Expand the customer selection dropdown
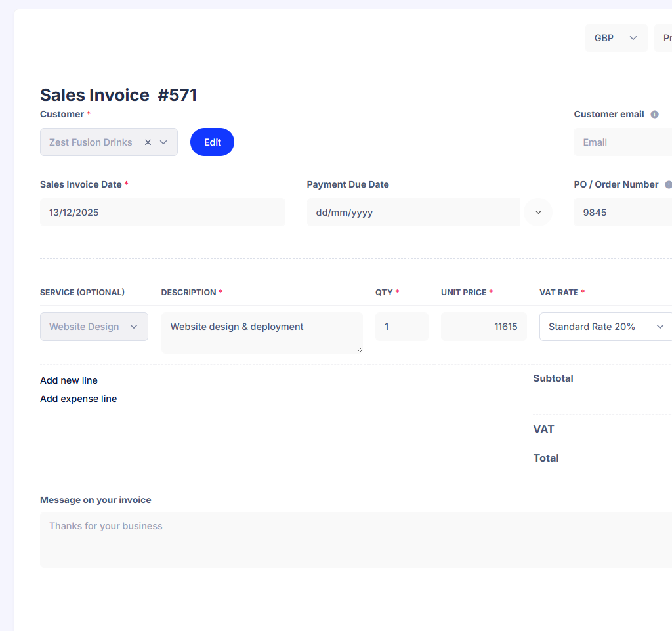 pos(164,142)
